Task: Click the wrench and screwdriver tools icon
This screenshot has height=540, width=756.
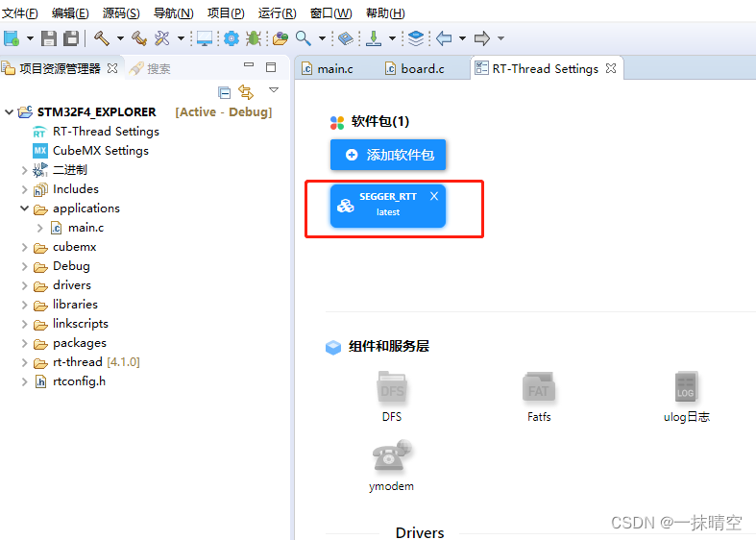Action: pos(162,38)
